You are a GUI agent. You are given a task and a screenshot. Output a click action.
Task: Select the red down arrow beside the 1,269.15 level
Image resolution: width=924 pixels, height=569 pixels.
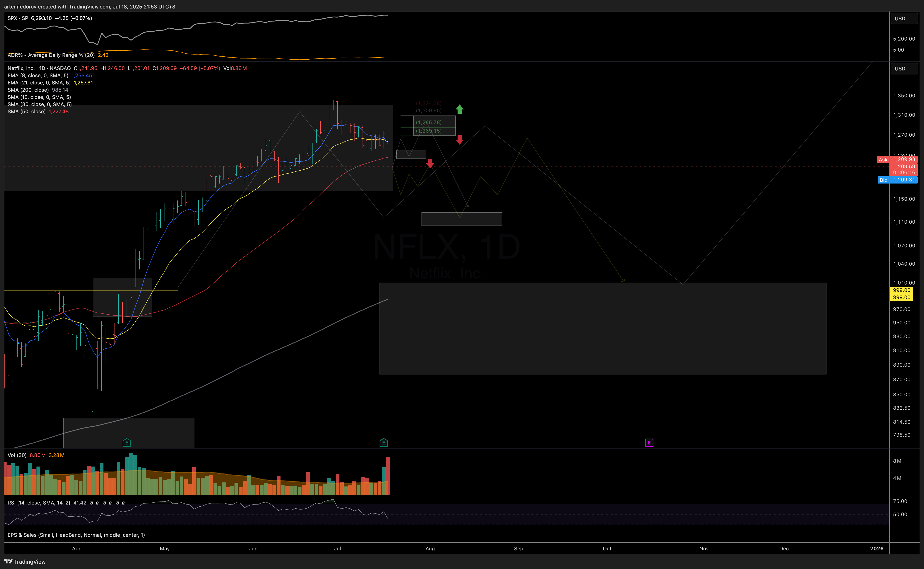pyautogui.click(x=459, y=140)
